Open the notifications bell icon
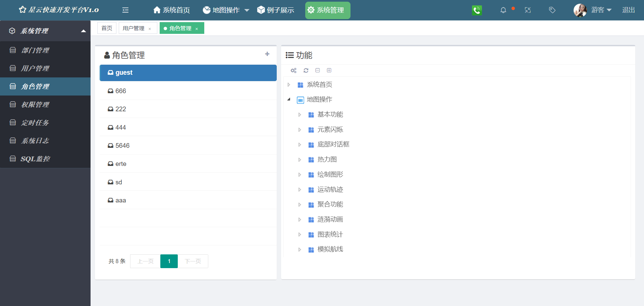The width and height of the screenshot is (644, 306). pyautogui.click(x=503, y=10)
